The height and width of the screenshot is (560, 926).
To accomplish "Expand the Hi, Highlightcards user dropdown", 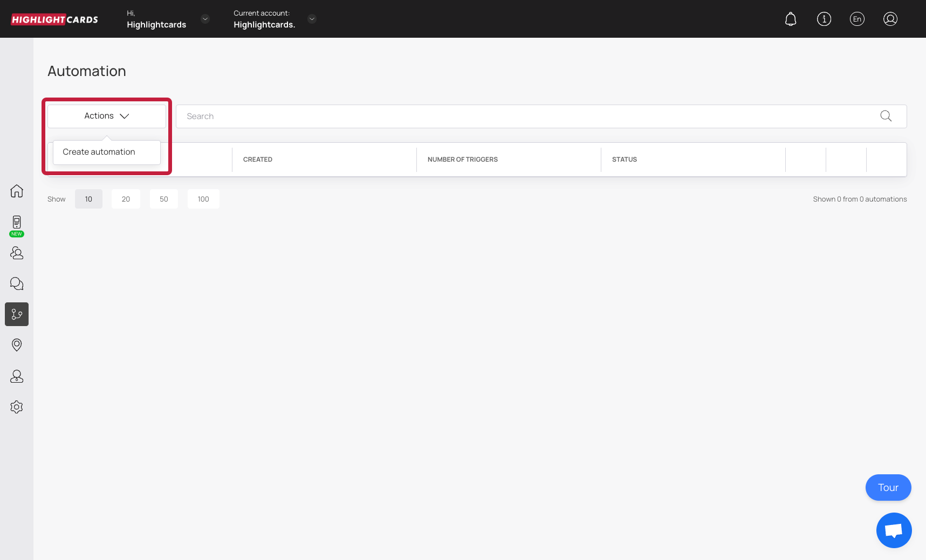I will pyautogui.click(x=205, y=19).
